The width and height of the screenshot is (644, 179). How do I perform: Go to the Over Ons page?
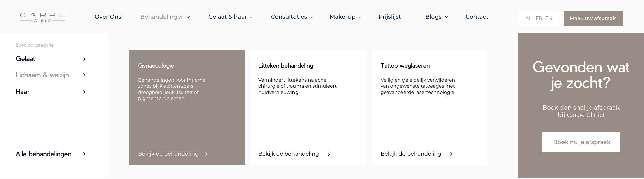click(x=108, y=17)
